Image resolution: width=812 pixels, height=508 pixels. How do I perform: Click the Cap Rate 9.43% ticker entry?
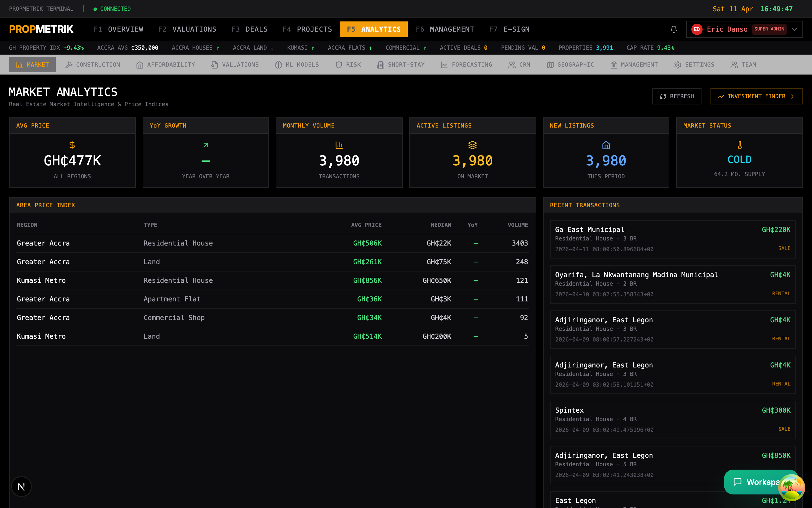[x=650, y=48]
